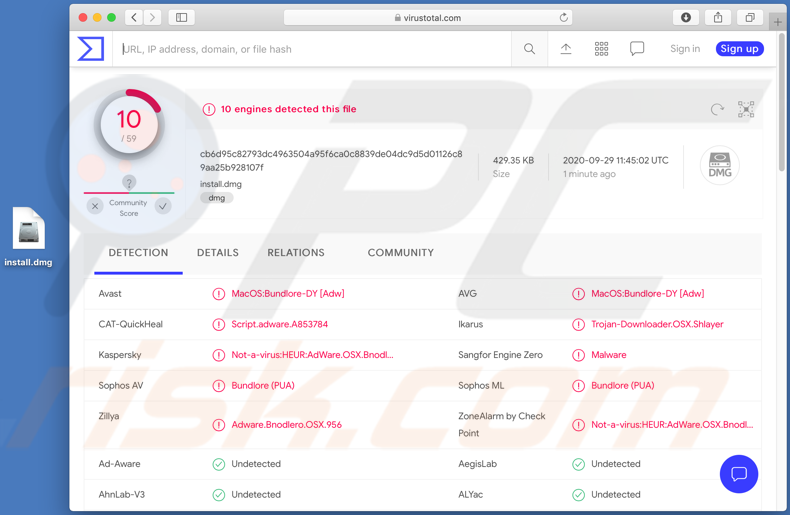Click the 10/59 detection score gauge
This screenshot has height=515, width=790.
click(x=129, y=124)
